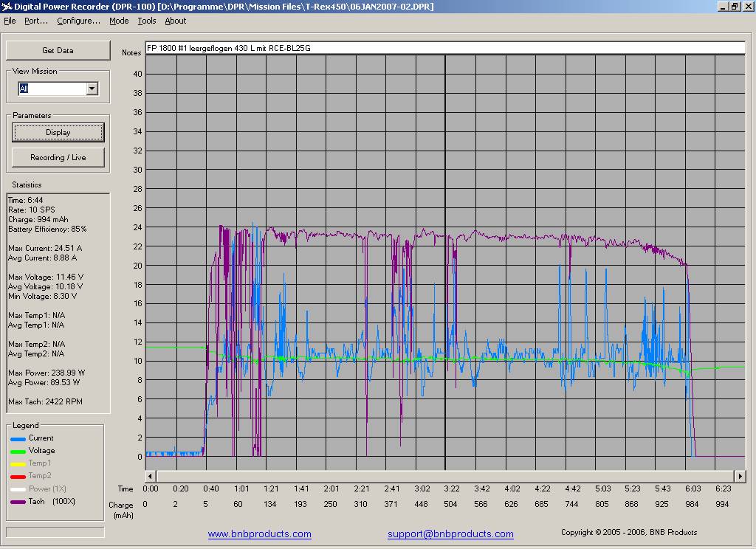756x549 pixels.
Task: Click the 'Time: 6:44' statistic
Action: [x=26, y=200]
